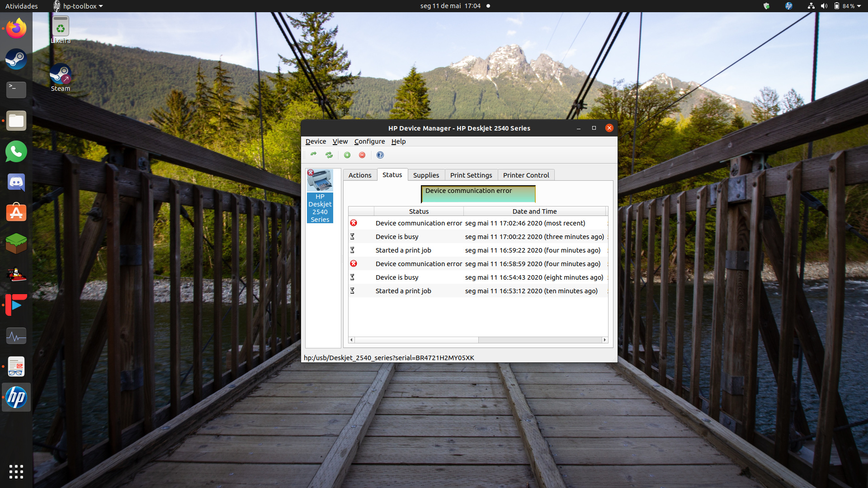Click the refresh device toolbar icon
The width and height of the screenshot is (868, 488).
click(x=313, y=155)
